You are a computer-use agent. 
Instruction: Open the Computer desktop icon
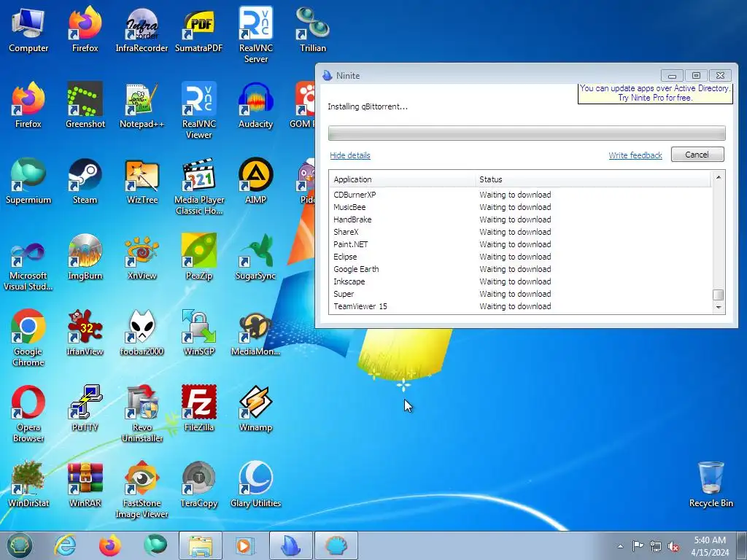[28, 31]
